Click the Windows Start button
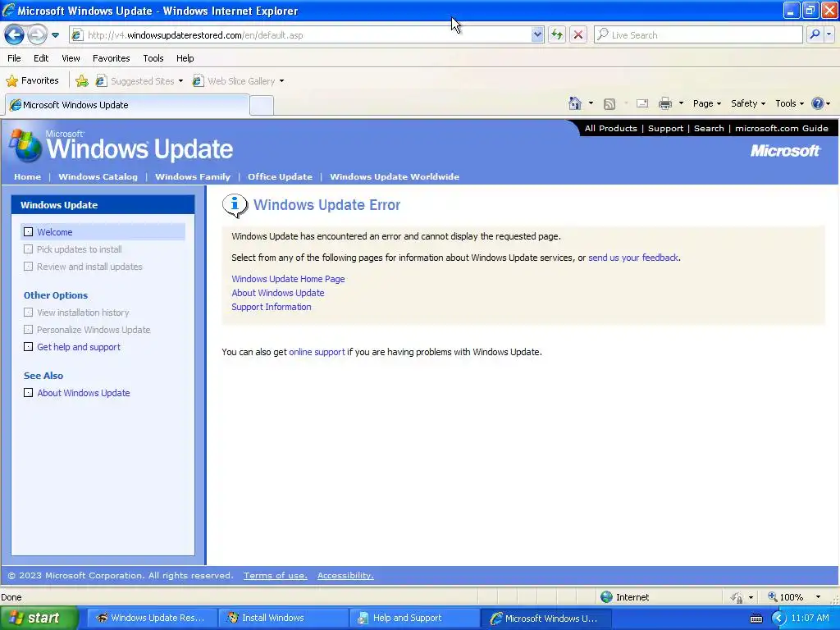Image resolution: width=840 pixels, height=630 pixels. pos(39,619)
